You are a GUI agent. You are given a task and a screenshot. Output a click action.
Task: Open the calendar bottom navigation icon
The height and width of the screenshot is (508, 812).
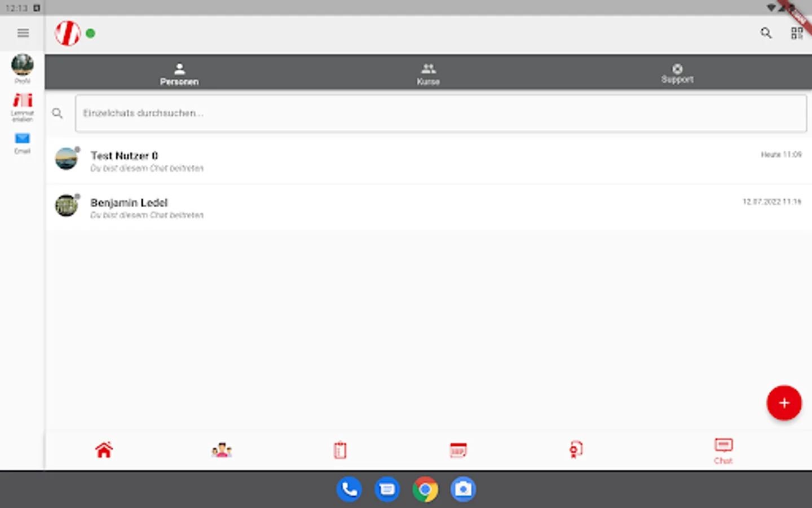pyautogui.click(x=458, y=450)
